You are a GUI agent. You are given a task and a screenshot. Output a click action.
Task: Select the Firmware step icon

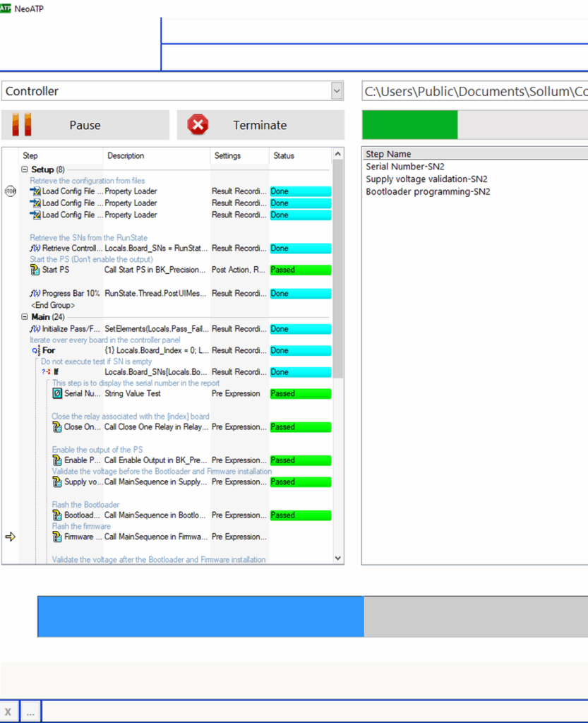(57, 537)
